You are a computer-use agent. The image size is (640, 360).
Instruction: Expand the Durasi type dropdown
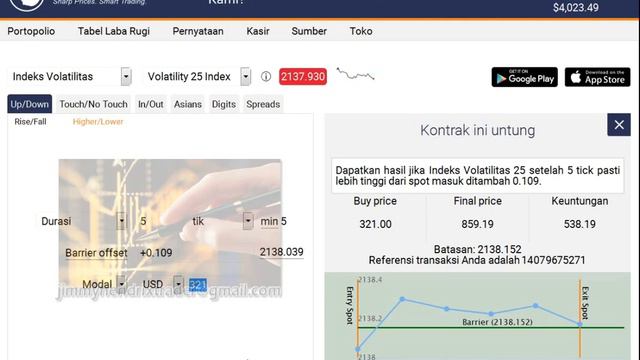coord(122,221)
